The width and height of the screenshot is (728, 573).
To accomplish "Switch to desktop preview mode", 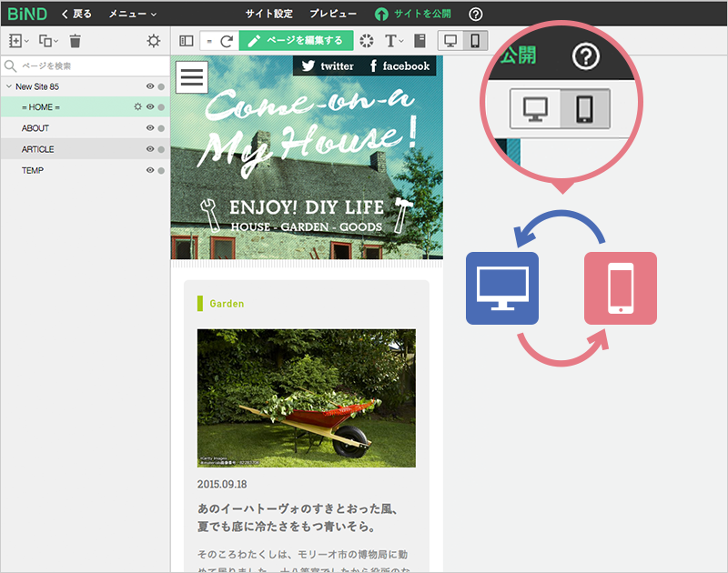I will (450, 41).
